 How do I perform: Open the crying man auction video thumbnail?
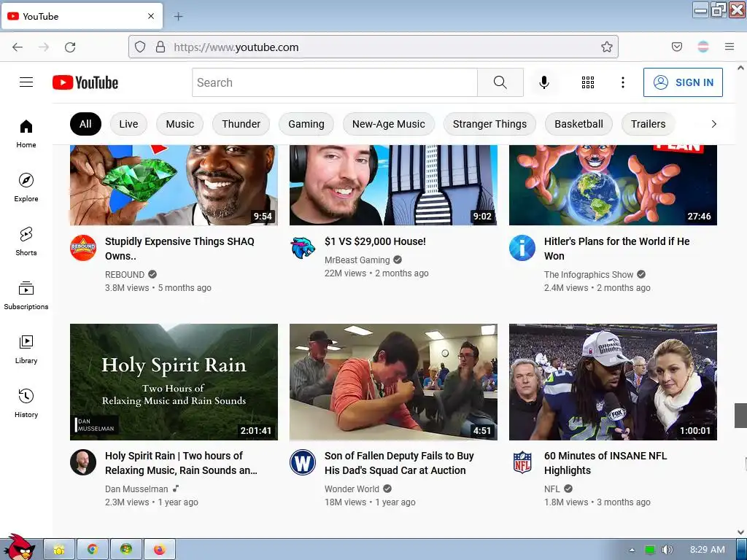pos(393,382)
